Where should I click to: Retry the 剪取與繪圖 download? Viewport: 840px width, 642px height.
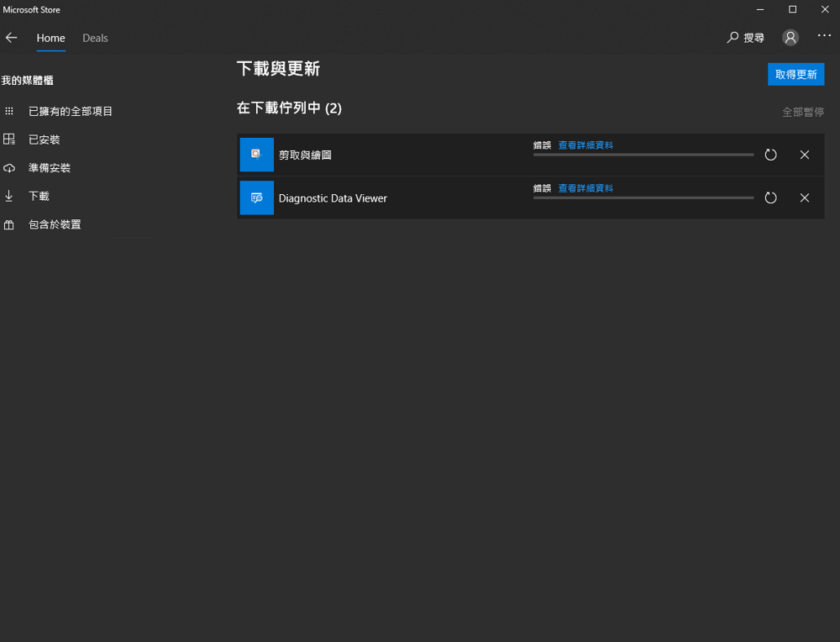[770, 155]
